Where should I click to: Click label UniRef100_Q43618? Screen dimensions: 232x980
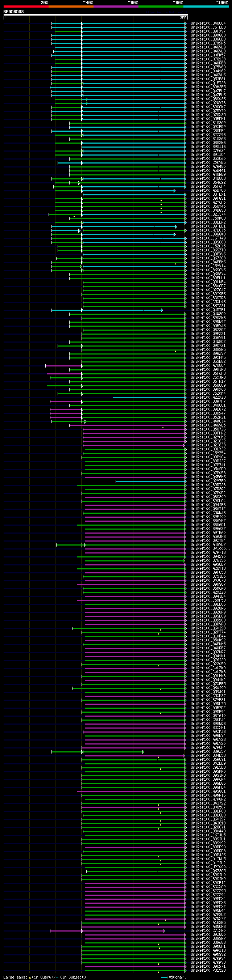208,823
